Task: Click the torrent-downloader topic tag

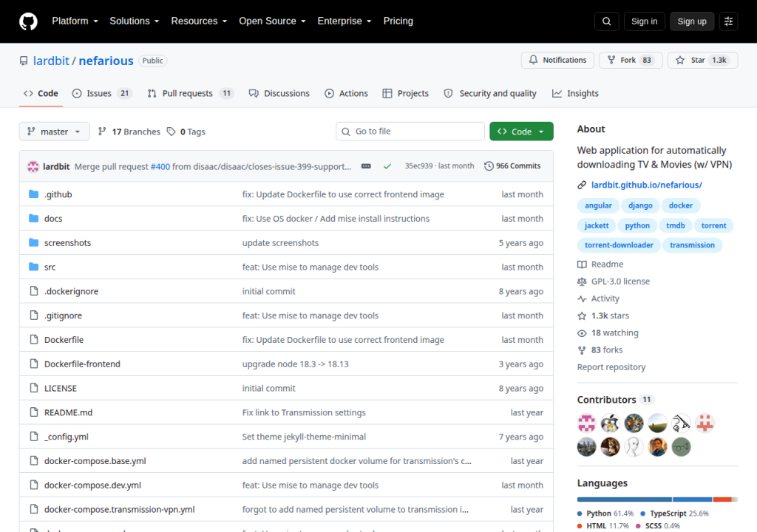Action: [x=619, y=245]
